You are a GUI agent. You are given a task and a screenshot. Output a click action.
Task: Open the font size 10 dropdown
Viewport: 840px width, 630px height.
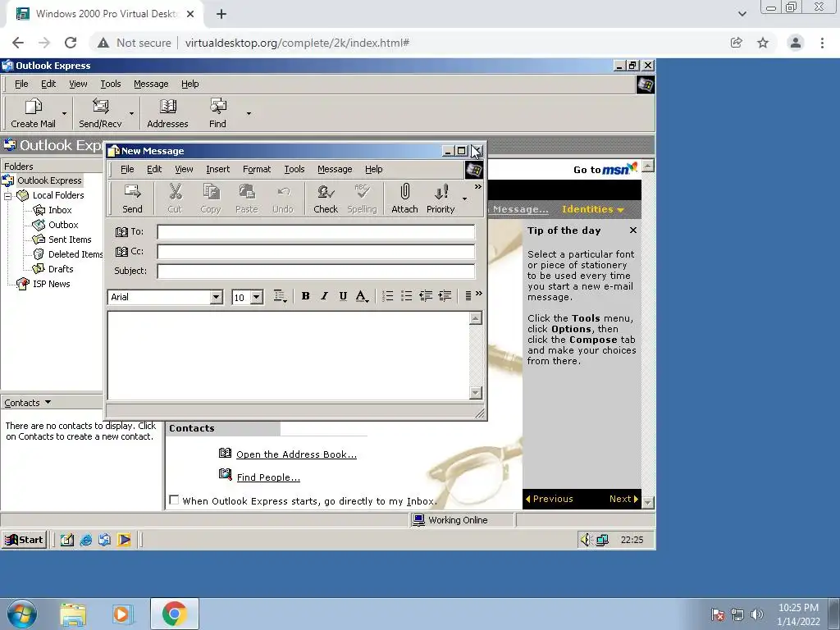pos(257,297)
